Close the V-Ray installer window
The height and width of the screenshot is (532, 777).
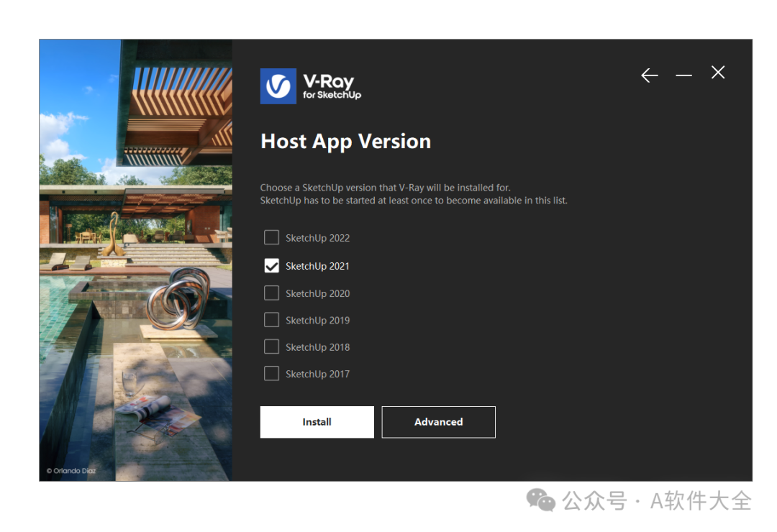(x=717, y=73)
